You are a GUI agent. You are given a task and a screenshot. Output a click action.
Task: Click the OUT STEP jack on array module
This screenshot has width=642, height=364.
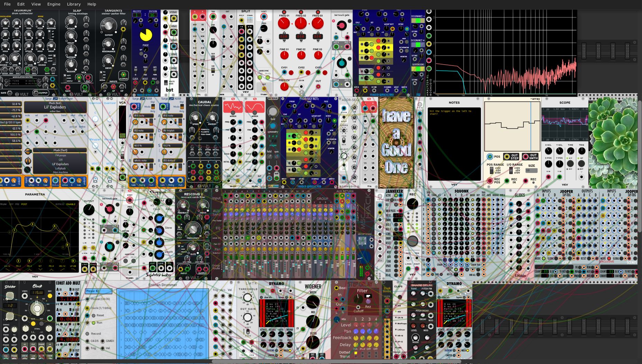pyautogui.click(x=506, y=156)
